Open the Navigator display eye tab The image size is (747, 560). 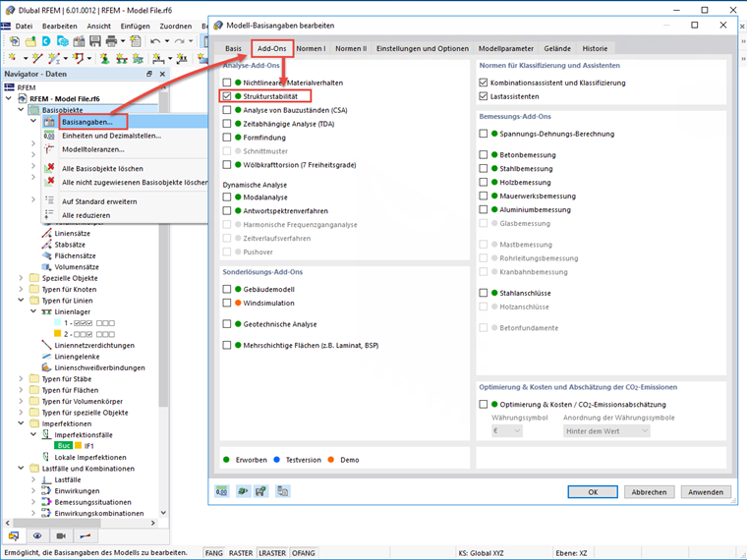click(37, 536)
